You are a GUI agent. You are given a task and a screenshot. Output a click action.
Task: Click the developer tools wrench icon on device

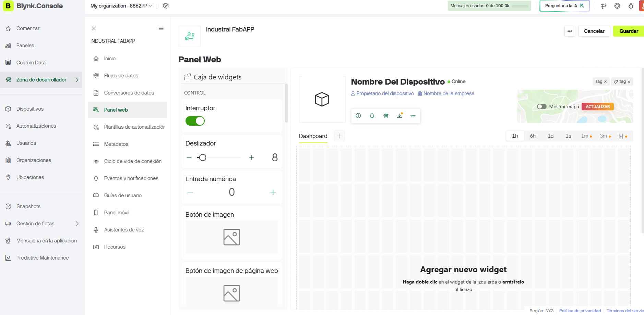(386, 116)
